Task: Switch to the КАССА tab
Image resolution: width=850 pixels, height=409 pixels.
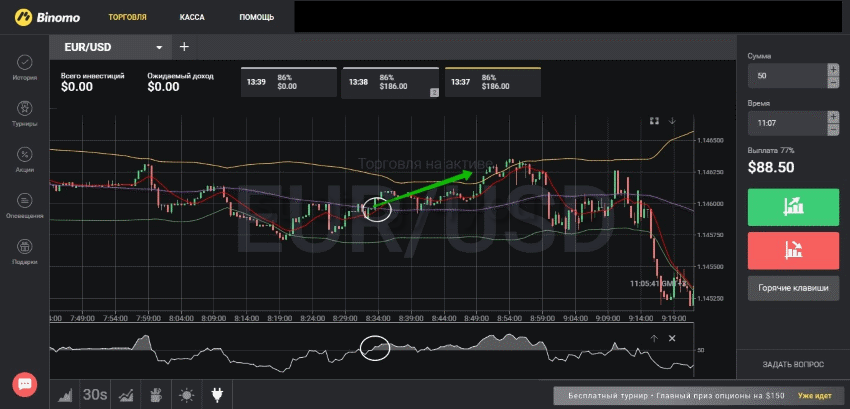Action: pos(192,17)
